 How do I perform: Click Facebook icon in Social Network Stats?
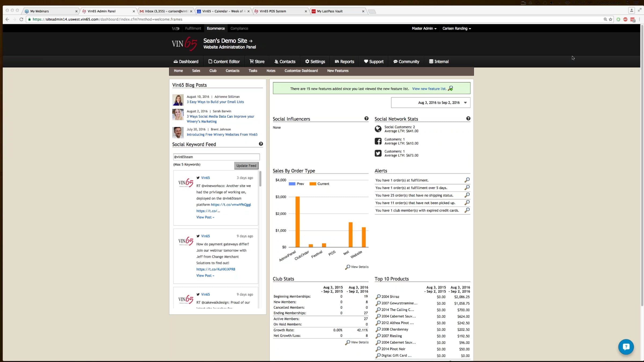(378, 141)
